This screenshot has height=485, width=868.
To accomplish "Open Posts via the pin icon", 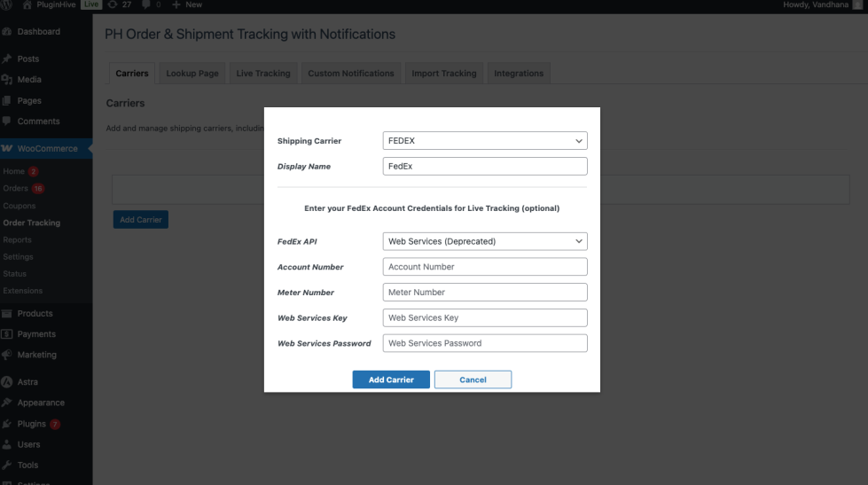I will pyautogui.click(x=7, y=59).
